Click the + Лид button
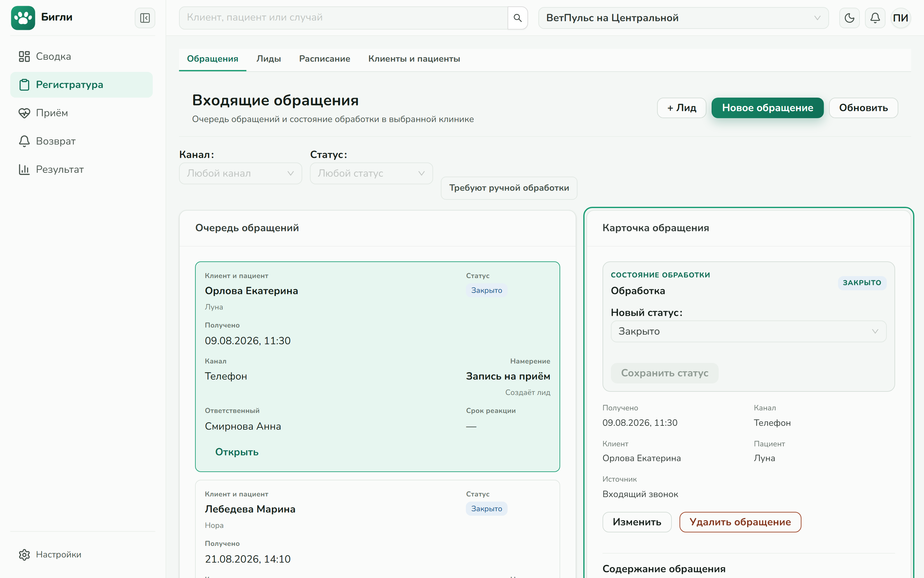The width and height of the screenshot is (924, 578). click(x=681, y=108)
